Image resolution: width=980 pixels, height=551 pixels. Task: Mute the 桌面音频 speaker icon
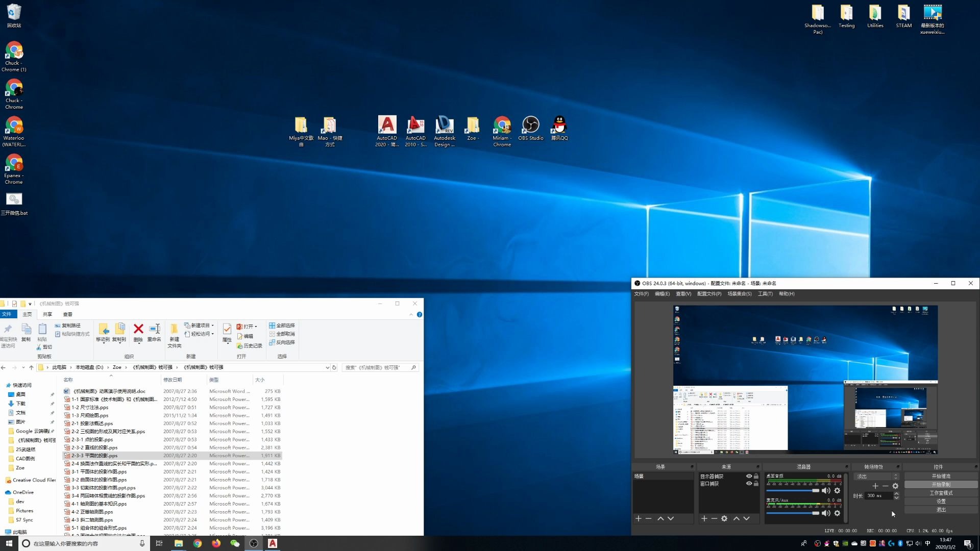tap(825, 491)
